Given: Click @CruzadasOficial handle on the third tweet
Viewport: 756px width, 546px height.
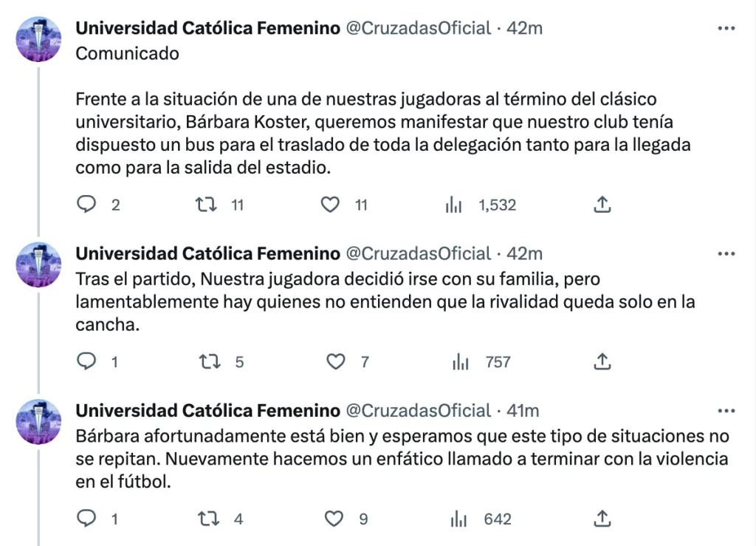Looking at the screenshot, I should (419, 411).
